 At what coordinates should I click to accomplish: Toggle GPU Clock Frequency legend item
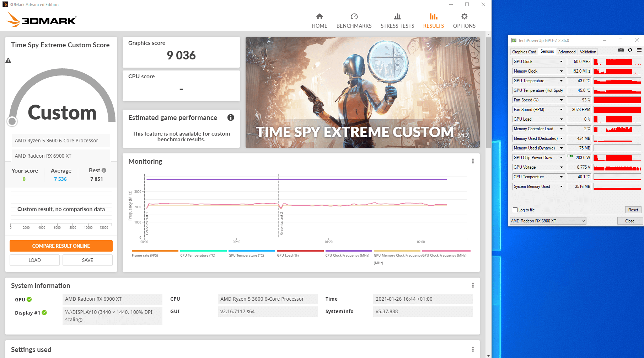click(446, 253)
